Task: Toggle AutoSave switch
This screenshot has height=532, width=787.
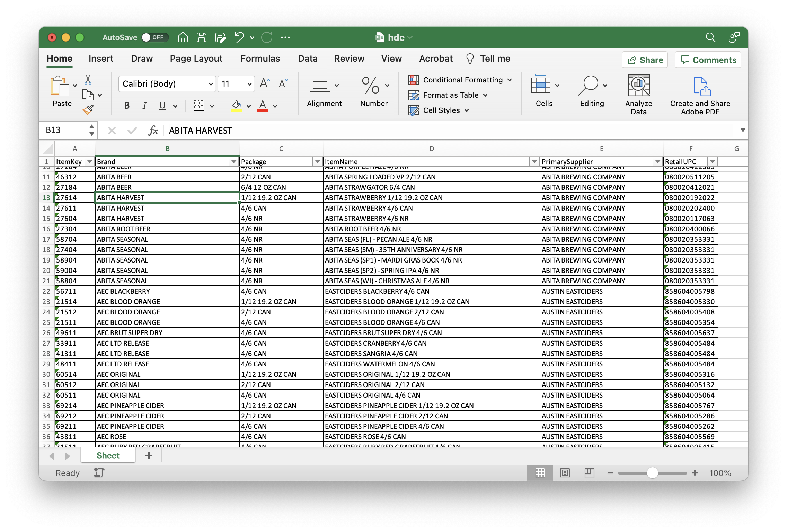Action: (155, 37)
